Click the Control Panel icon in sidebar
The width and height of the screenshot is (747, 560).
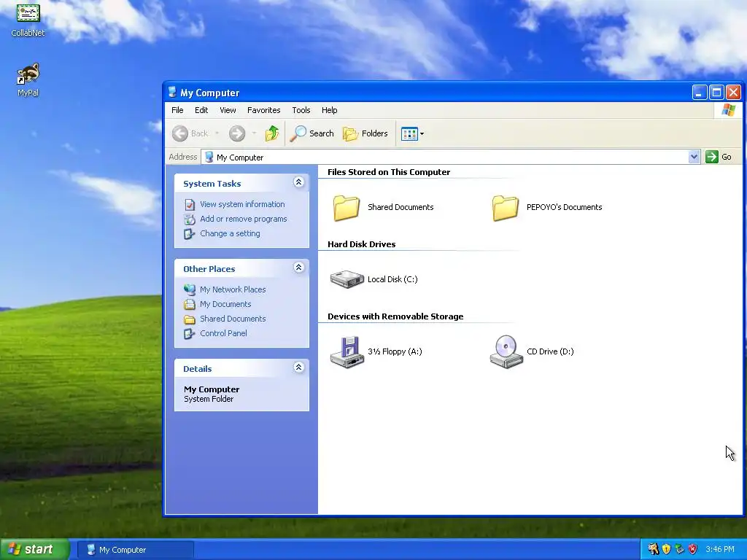pyautogui.click(x=190, y=333)
